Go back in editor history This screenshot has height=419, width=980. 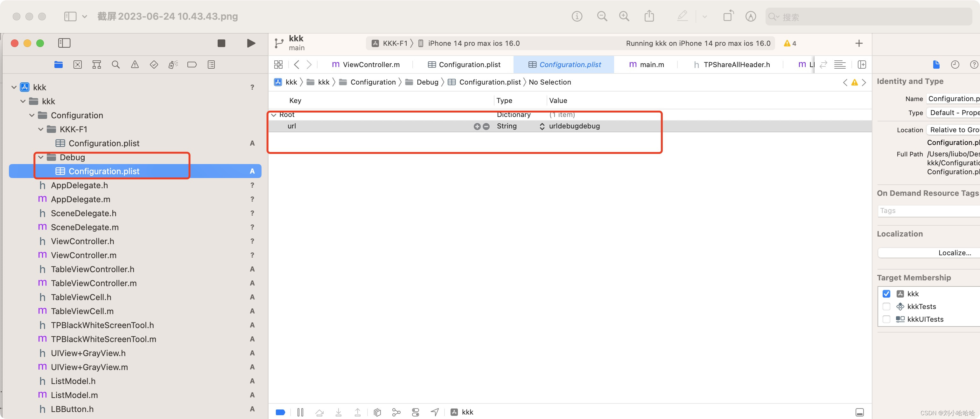(x=297, y=65)
